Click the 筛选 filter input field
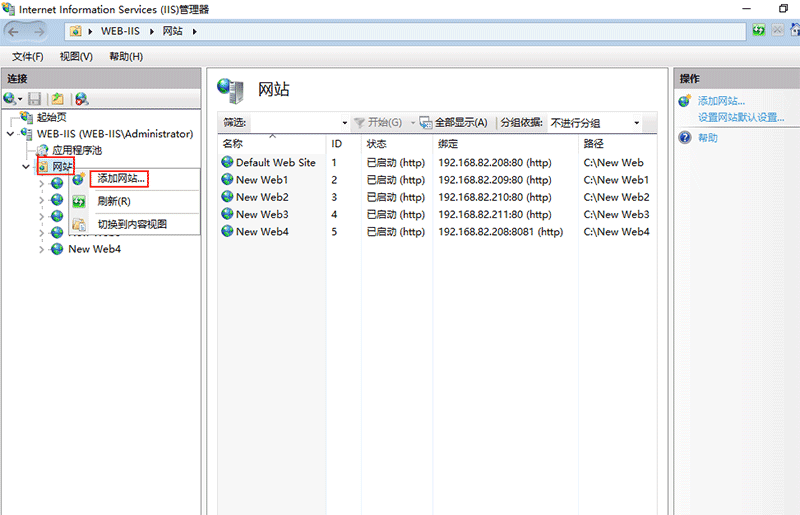This screenshot has width=800, height=515. 295,122
